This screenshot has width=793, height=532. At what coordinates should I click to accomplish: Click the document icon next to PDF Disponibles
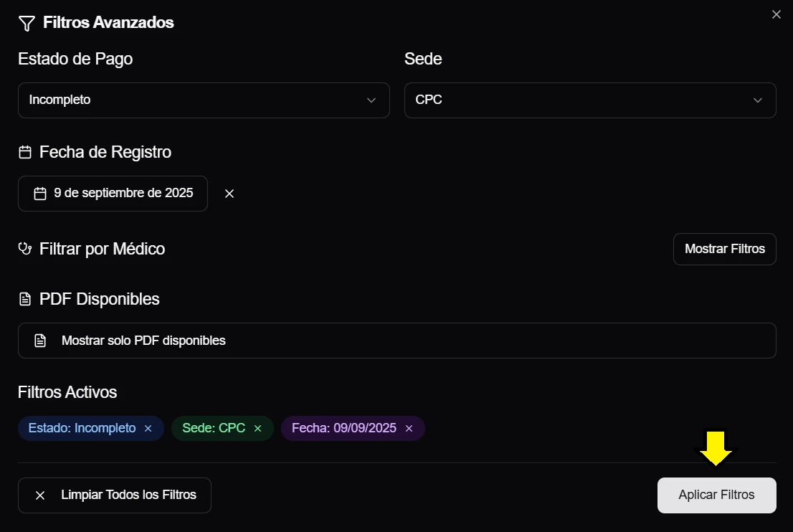point(25,299)
